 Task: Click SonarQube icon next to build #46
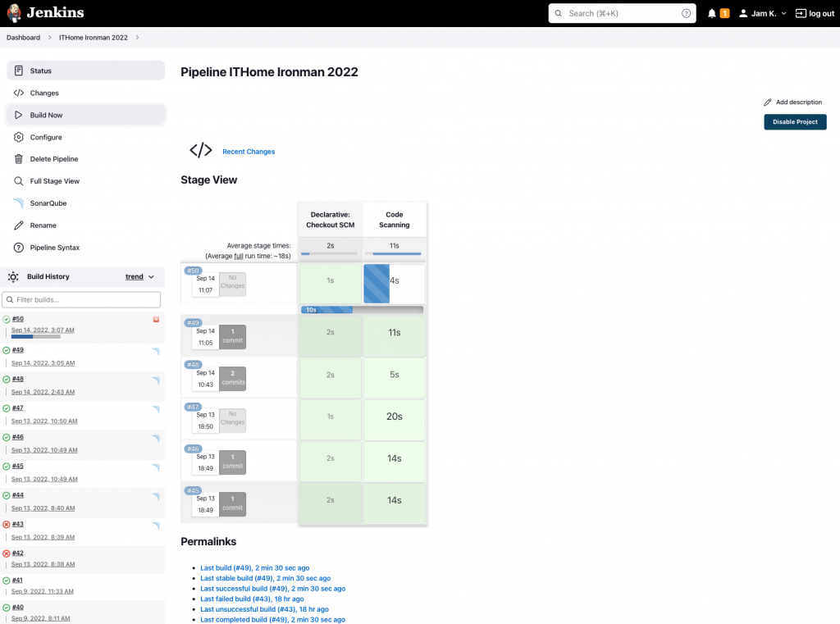156,438
